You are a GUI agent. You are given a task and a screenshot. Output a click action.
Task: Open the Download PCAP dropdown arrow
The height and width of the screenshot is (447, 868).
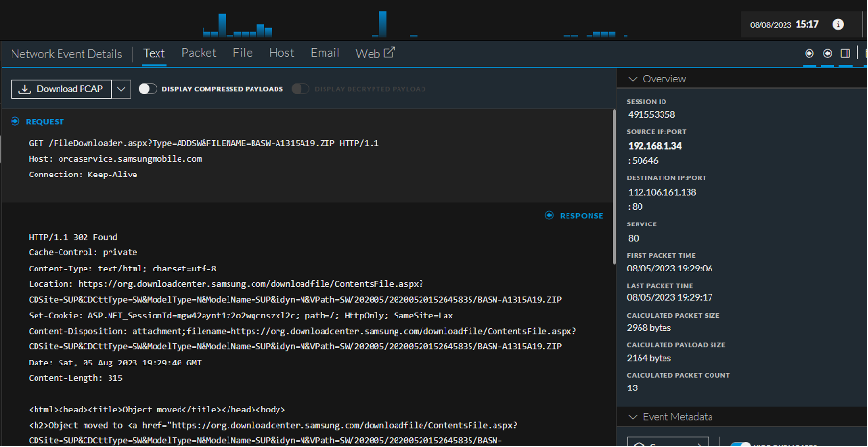click(x=121, y=89)
